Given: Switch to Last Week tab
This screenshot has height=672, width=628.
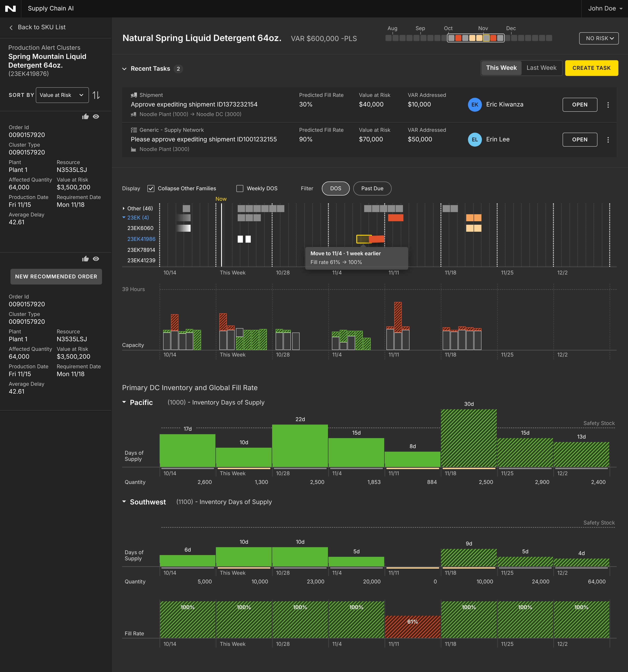Looking at the screenshot, I should (x=541, y=68).
